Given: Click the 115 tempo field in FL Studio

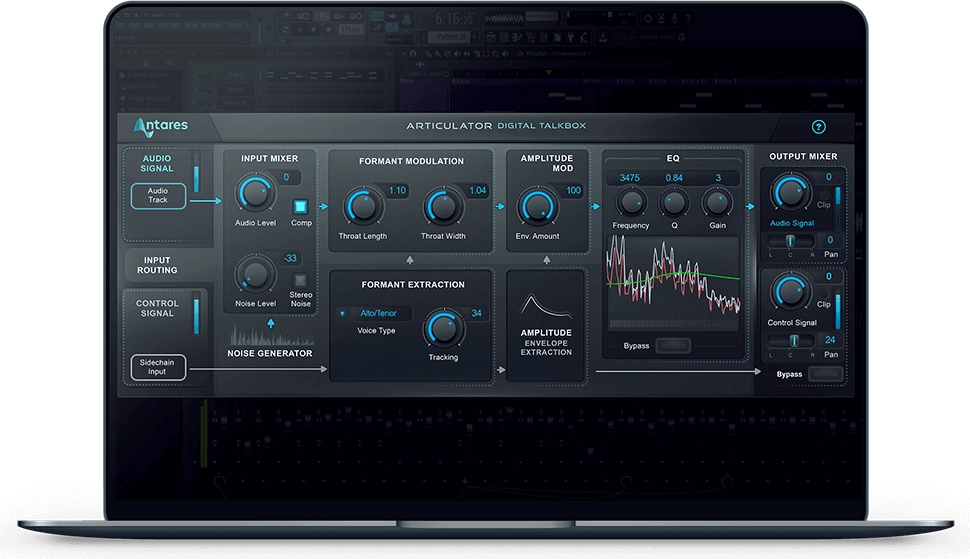Looking at the screenshot, I should 351,29.
